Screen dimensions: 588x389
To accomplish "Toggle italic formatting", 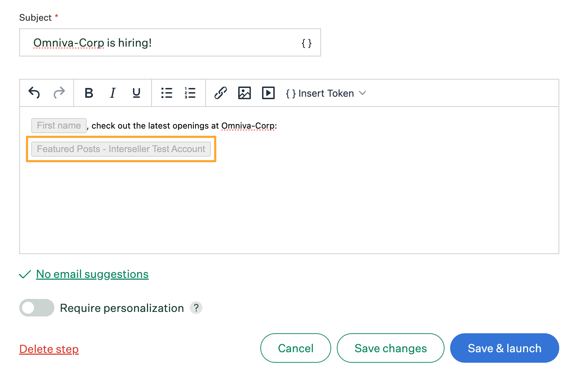I will tap(113, 93).
